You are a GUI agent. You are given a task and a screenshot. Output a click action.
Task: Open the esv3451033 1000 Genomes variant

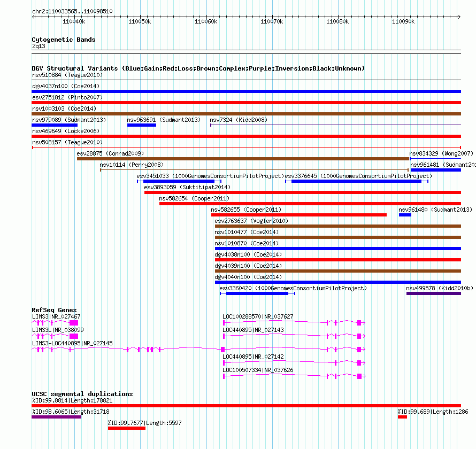(179, 181)
